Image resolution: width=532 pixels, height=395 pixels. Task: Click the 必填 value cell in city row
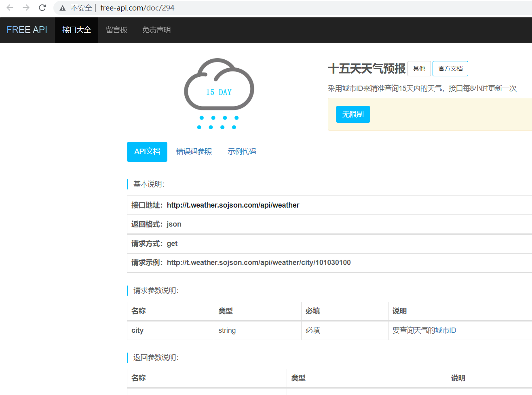click(344, 330)
